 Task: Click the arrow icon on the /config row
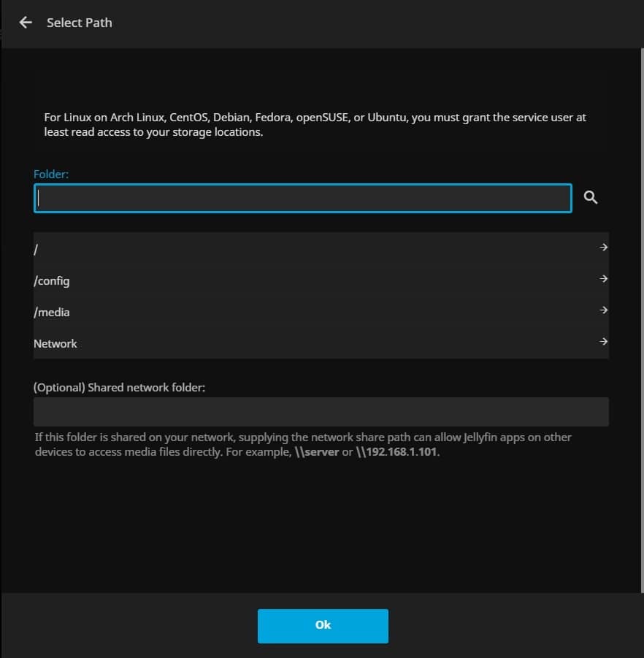(603, 279)
